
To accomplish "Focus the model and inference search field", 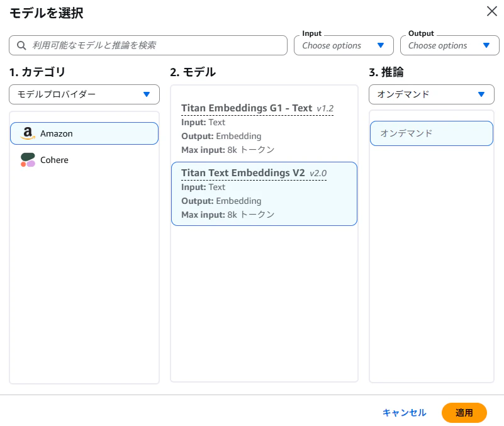I will tap(148, 45).
